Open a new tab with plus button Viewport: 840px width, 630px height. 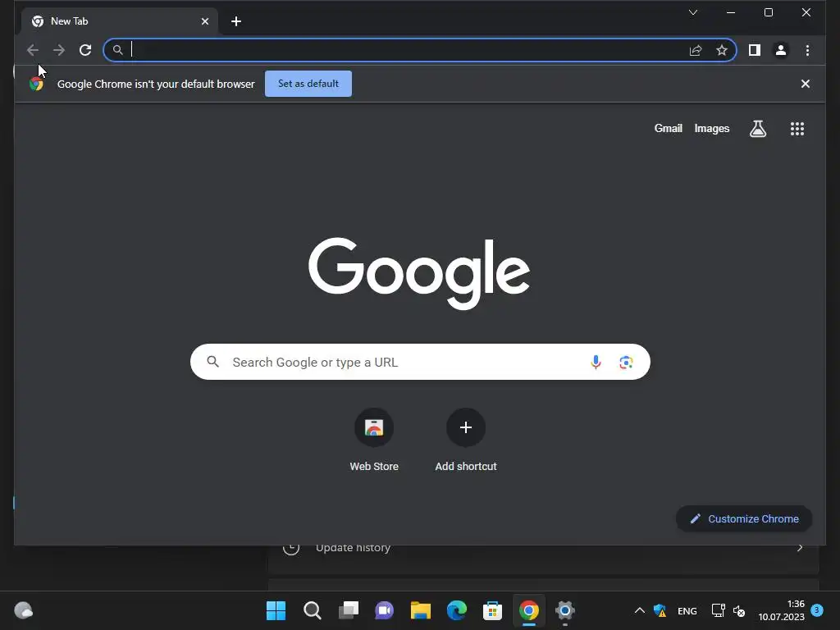click(x=235, y=21)
